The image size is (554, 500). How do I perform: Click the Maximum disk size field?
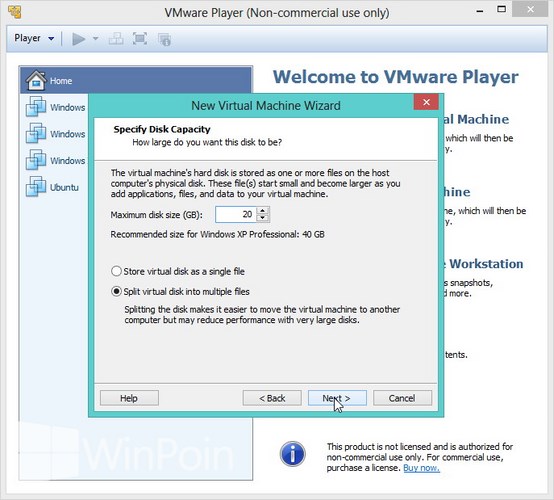click(236, 214)
